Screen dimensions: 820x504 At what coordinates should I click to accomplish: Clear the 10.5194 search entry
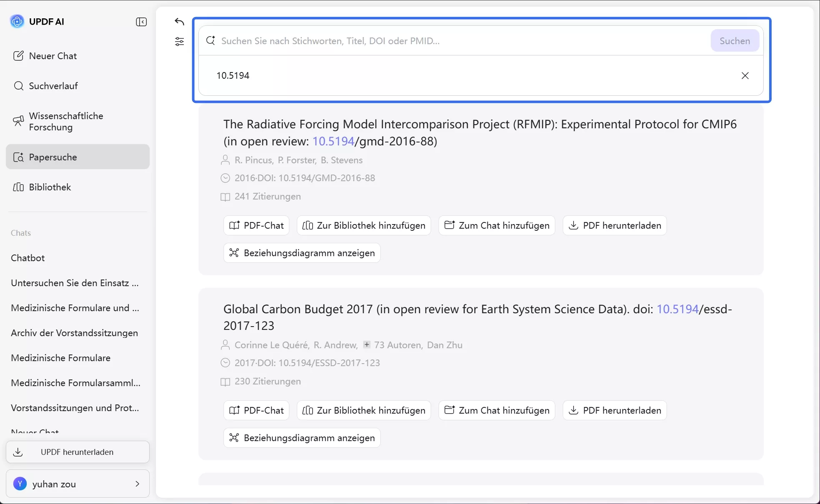tap(745, 75)
